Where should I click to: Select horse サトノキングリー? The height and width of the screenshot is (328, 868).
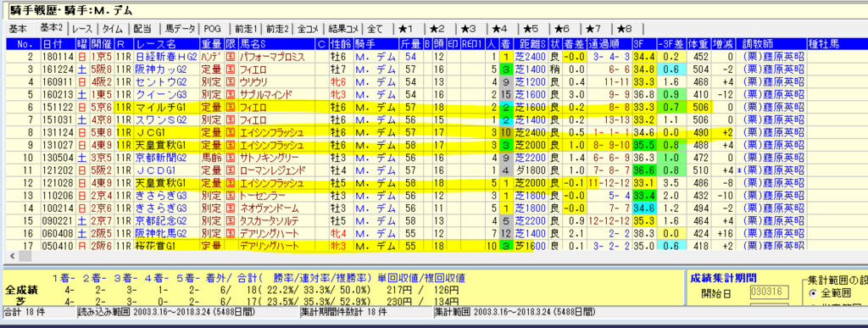pyautogui.click(x=269, y=157)
